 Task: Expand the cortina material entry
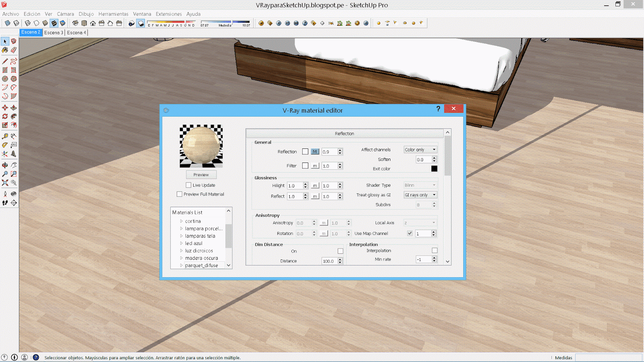[x=182, y=221]
